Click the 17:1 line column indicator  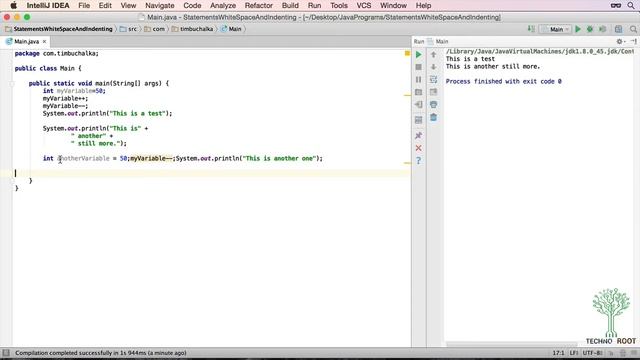[x=558, y=353]
